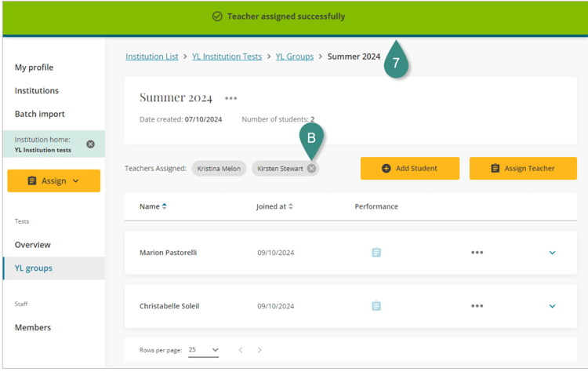Expand Christabelle Soleil's row details
Viewport: 588px width, 372px height.
point(552,306)
